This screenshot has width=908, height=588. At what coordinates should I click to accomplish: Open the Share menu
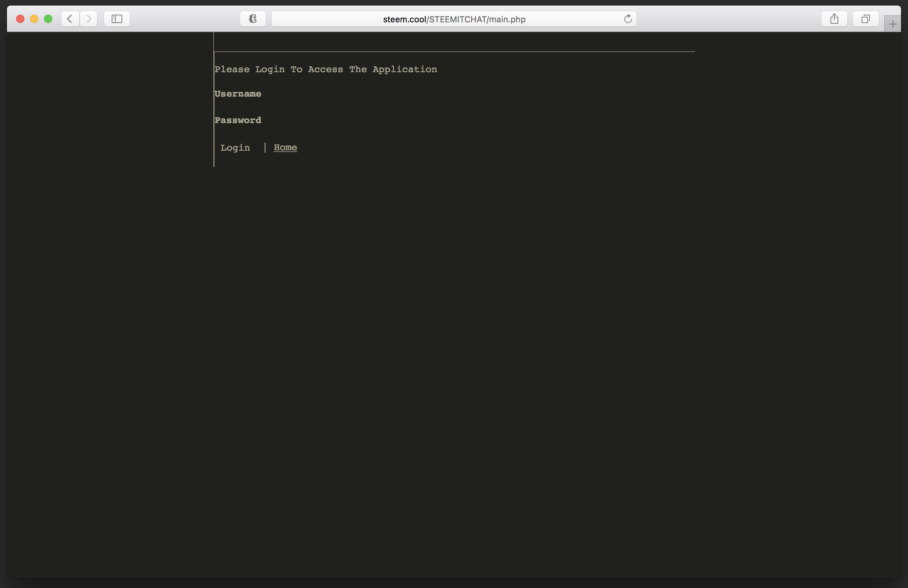point(834,19)
